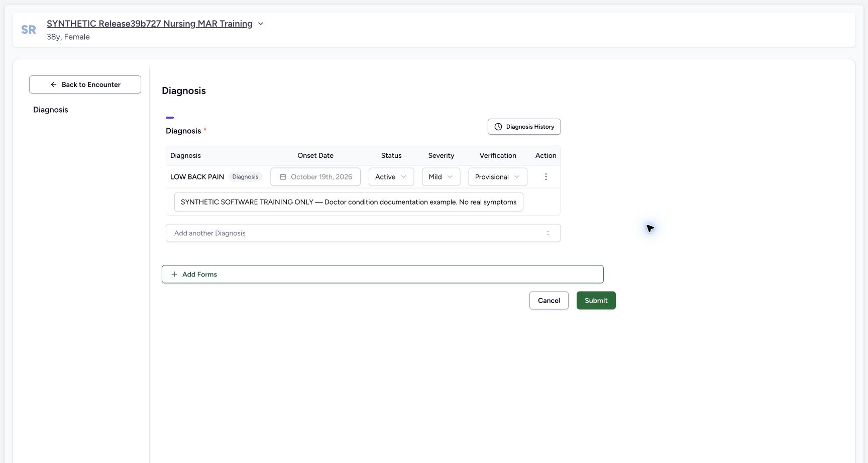Open the Verification dropdown showing Provisional
868x463 pixels.
click(498, 177)
